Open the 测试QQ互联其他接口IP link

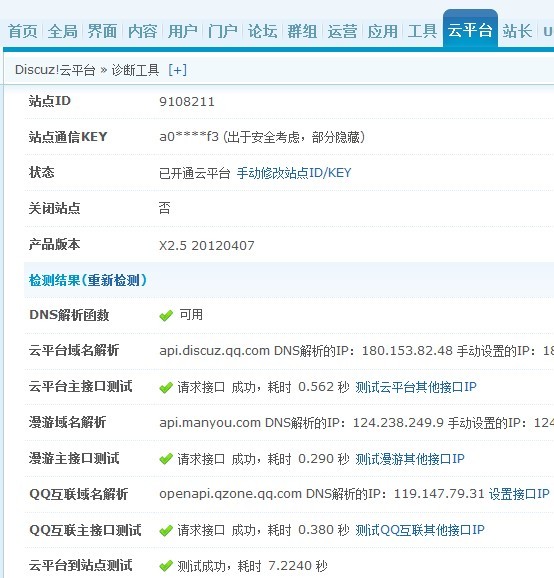pos(420,530)
